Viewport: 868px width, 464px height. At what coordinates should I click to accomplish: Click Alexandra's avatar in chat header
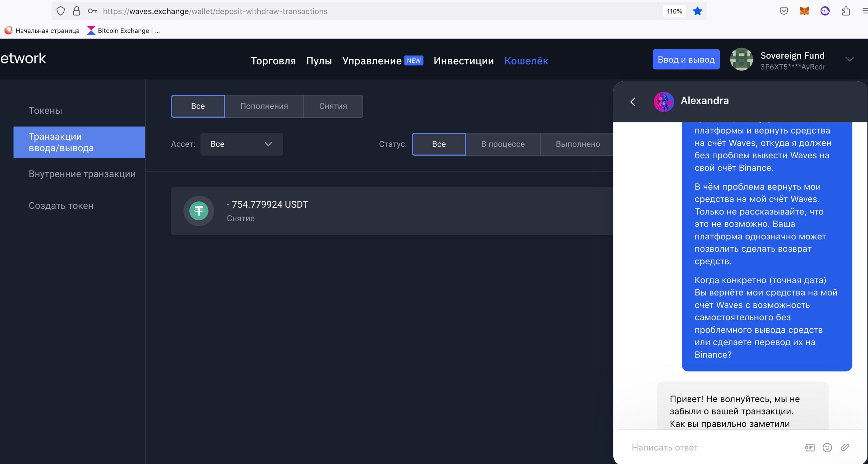tap(663, 101)
